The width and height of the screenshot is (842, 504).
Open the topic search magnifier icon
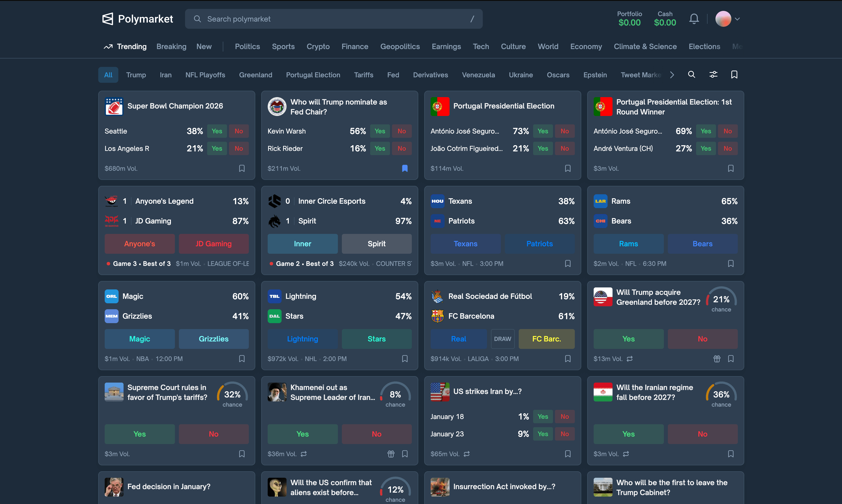(691, 75)
